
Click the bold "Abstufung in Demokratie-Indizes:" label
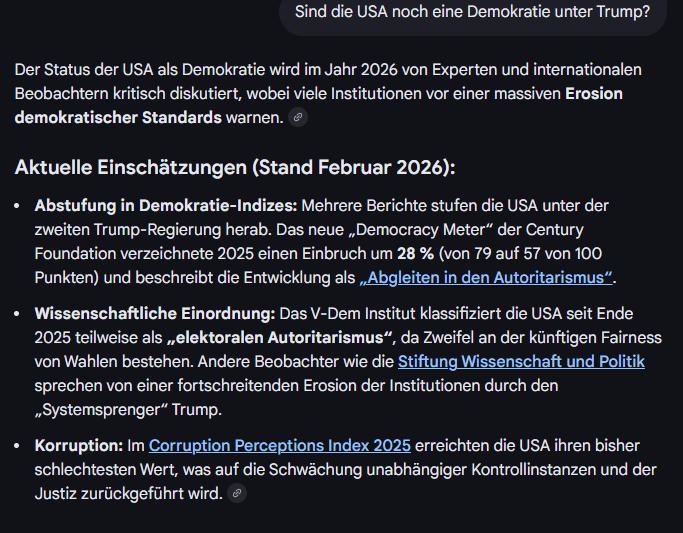(x=166, y=205)
